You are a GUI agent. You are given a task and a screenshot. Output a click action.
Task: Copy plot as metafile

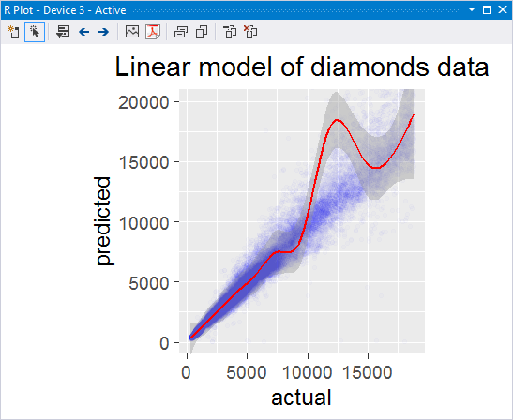(x=202, y=32)
